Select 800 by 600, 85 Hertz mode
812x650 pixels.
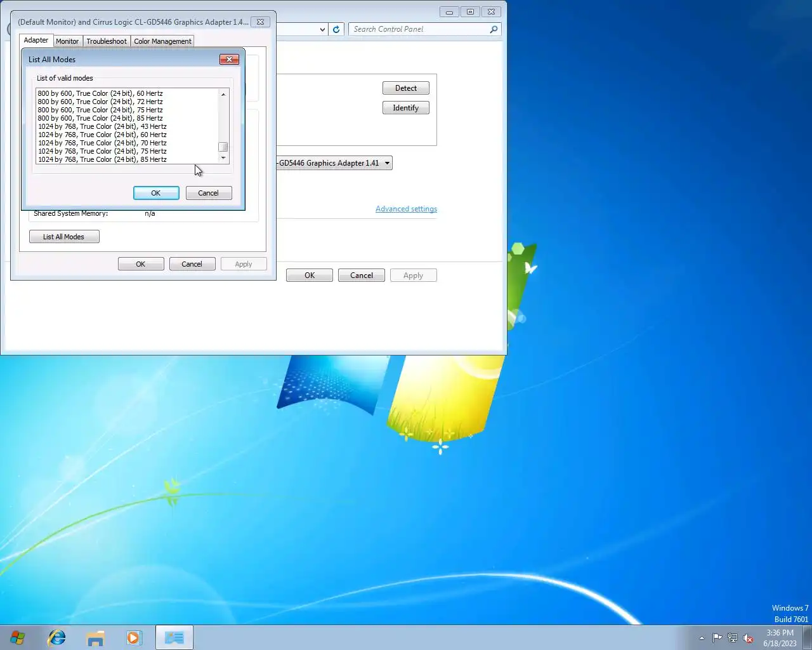tap(100, 118)
